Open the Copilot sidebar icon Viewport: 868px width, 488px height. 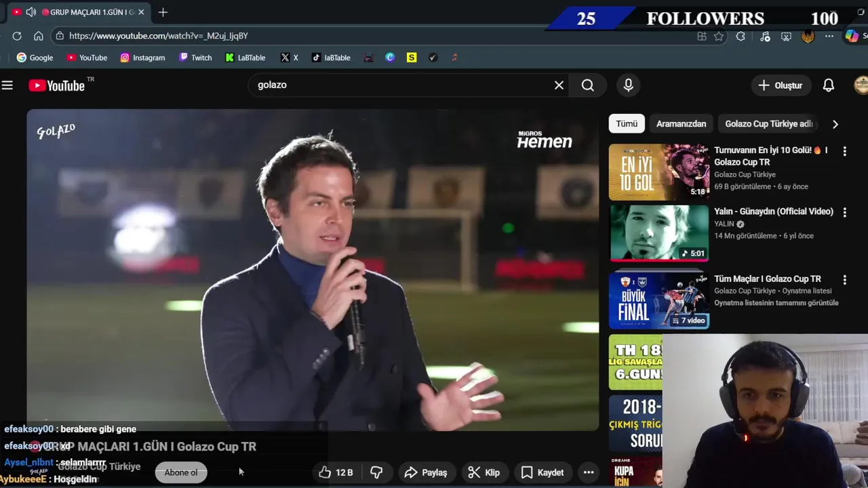[852, 37]
